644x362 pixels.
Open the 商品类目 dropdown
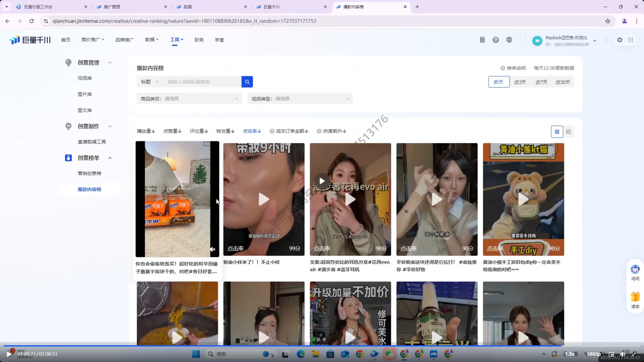pyautogui.click(x=189, y=99)
